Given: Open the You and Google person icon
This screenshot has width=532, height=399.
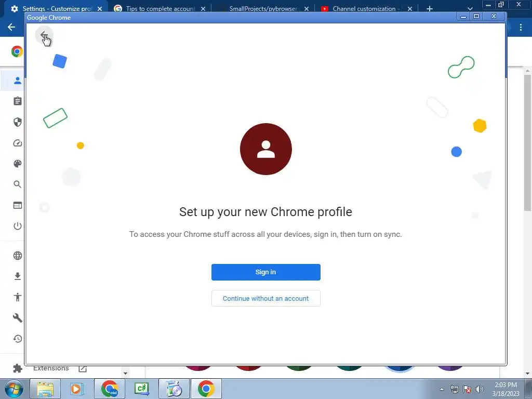Looking at the screenshot, I should click(17, 81).
